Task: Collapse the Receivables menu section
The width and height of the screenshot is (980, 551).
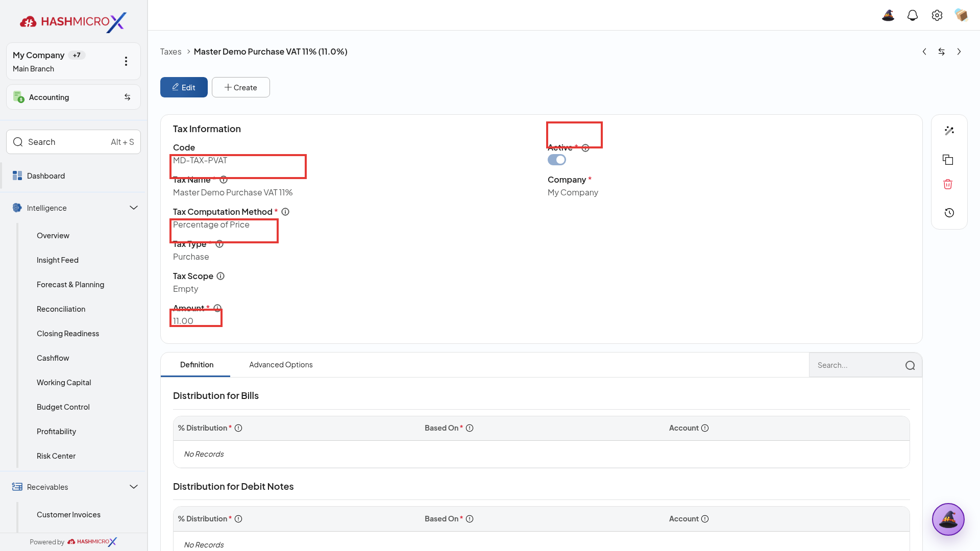Action: coord(134,487)
